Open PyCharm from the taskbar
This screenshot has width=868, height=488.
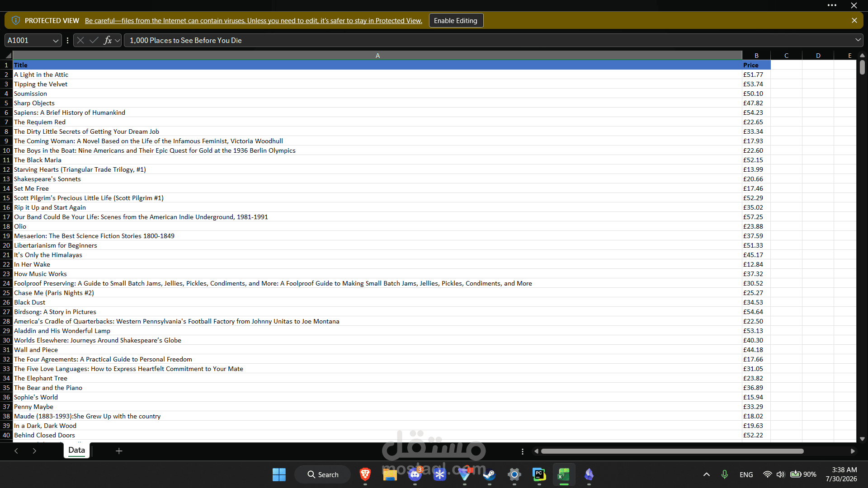coord(539,474)
